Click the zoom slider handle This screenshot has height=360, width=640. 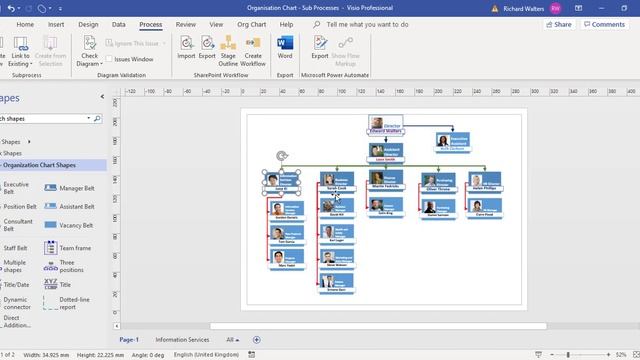(568, 355)
